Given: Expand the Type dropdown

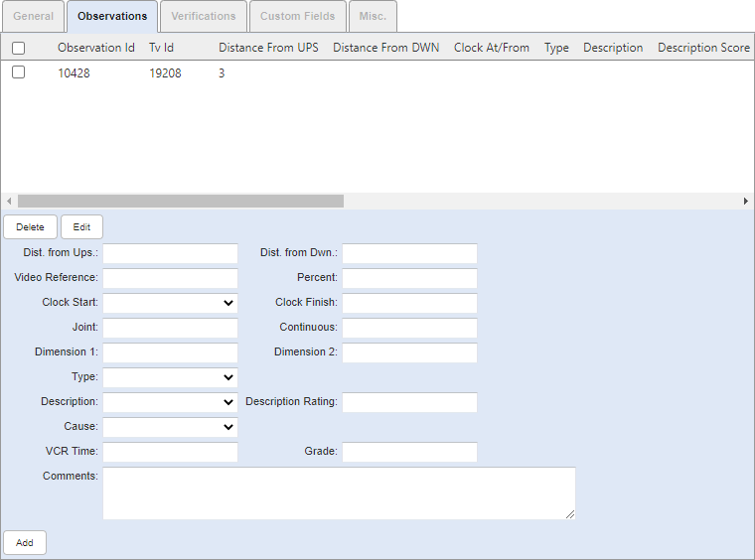Looking at the screenshot, I should point(170,377).
